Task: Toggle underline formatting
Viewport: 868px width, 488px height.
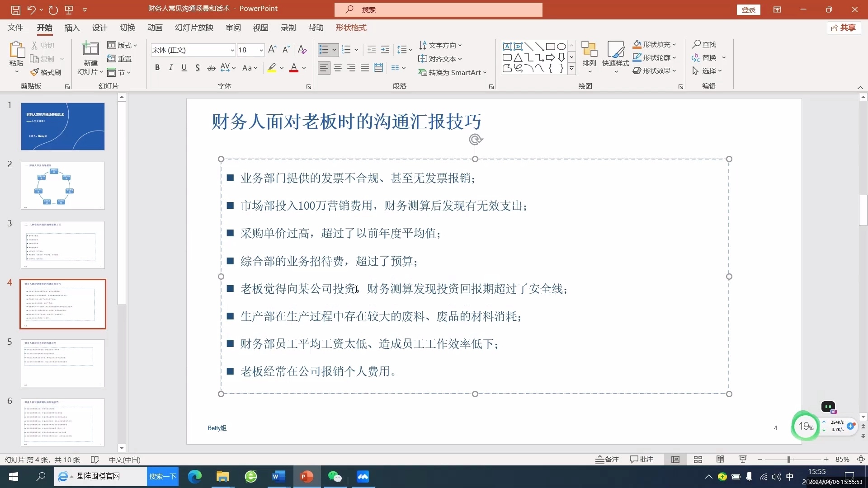Action: [184, 67]
